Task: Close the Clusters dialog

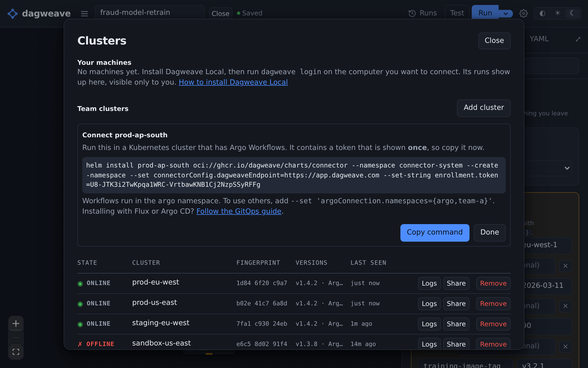Action: click(x=494, y=41)
